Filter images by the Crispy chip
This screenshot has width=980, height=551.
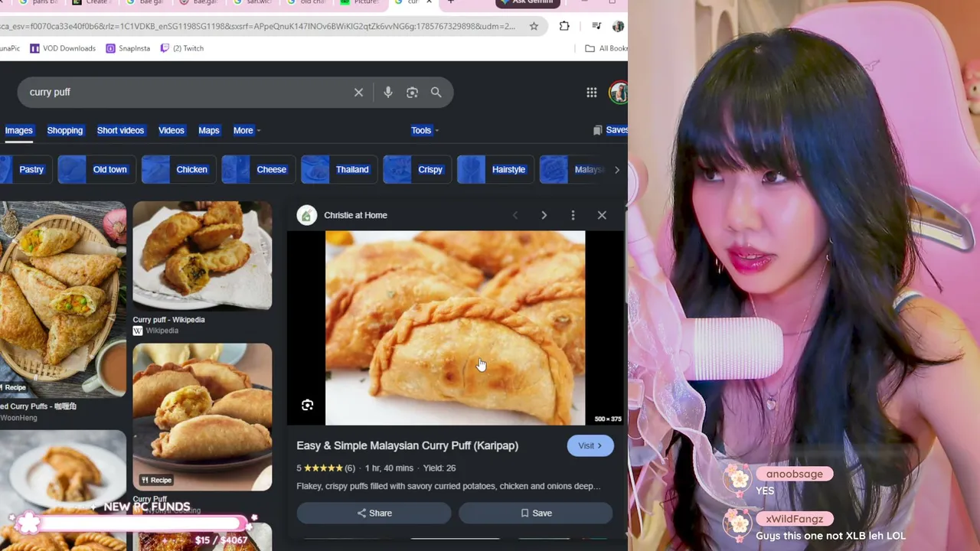click(x=416, y=170)
